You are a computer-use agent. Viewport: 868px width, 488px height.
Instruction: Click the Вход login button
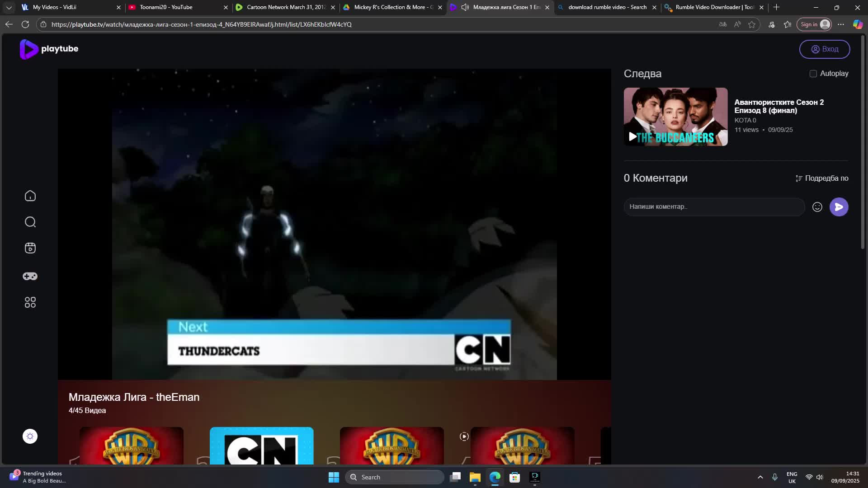(824, 49)
